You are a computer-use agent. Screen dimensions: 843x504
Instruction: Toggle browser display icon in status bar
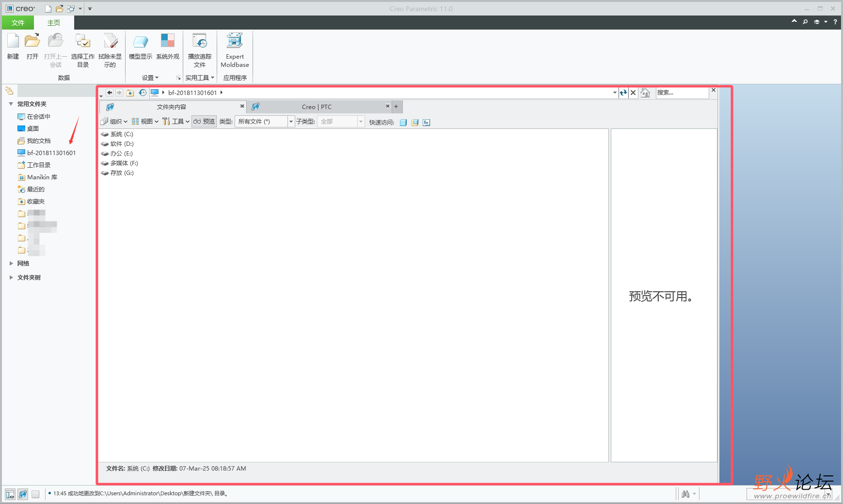23,494
